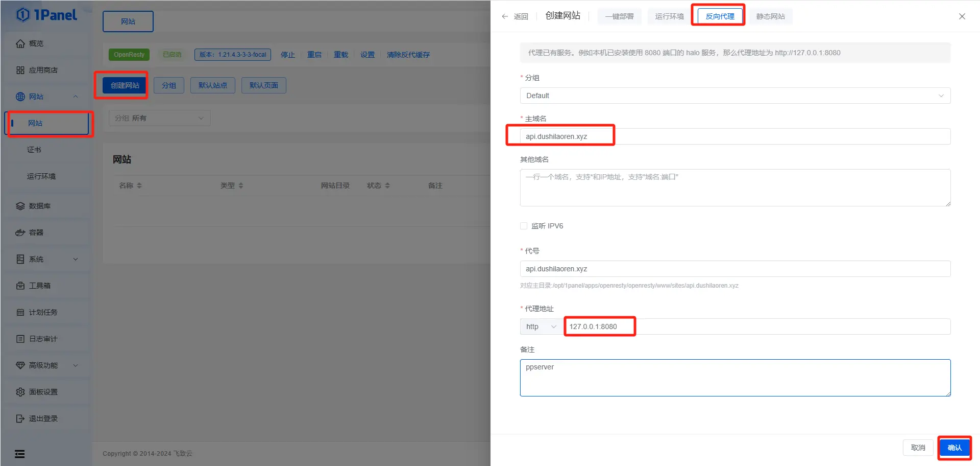The height and width of the screenshot is (466, 980).
Task: Open 运行环境 sidebar submenu item
Action: tap(41, 176)
